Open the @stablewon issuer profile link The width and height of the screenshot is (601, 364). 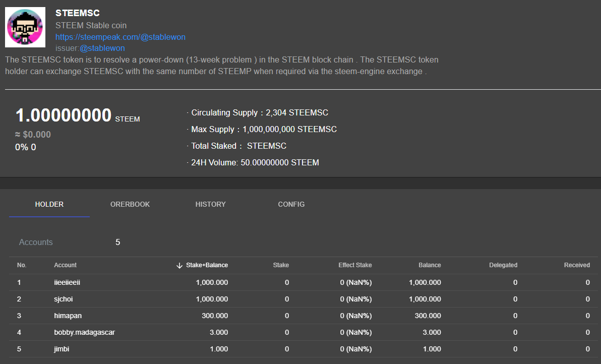pos(102,48)
